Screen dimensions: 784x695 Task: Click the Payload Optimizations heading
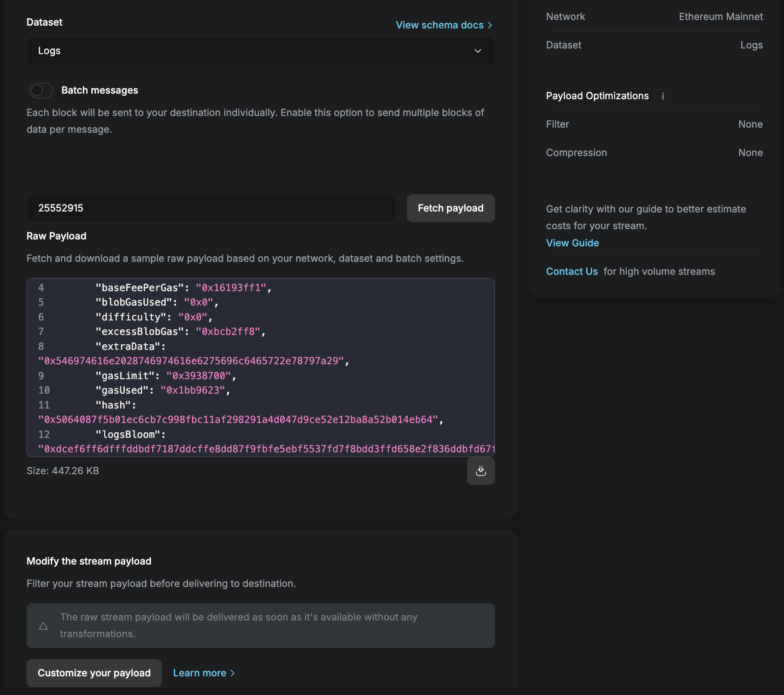(597, 96)
